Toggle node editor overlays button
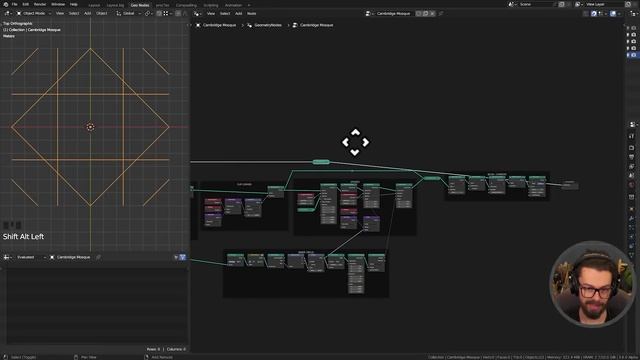Image resolution: width=640 pixels, height=360 pixels. pos(613,13)
